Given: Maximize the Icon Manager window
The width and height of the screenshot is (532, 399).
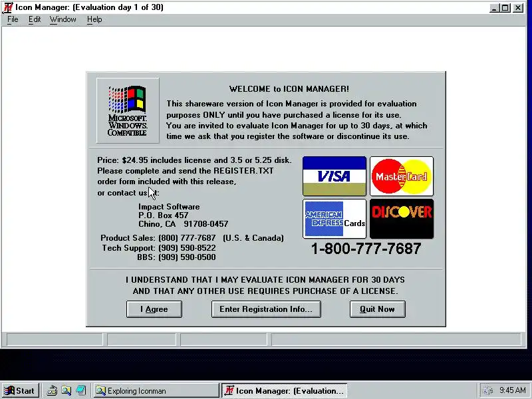Looking at the screenshot, I should [x=505, y=8].
